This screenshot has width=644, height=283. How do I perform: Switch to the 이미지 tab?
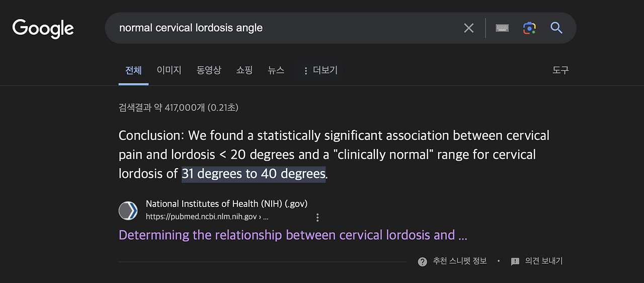tap(169, 70)
